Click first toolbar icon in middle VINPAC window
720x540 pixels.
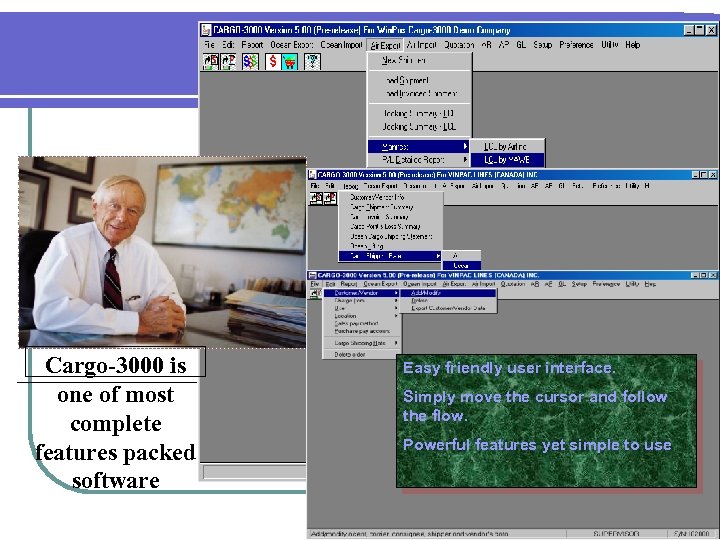tap(316, 198)
